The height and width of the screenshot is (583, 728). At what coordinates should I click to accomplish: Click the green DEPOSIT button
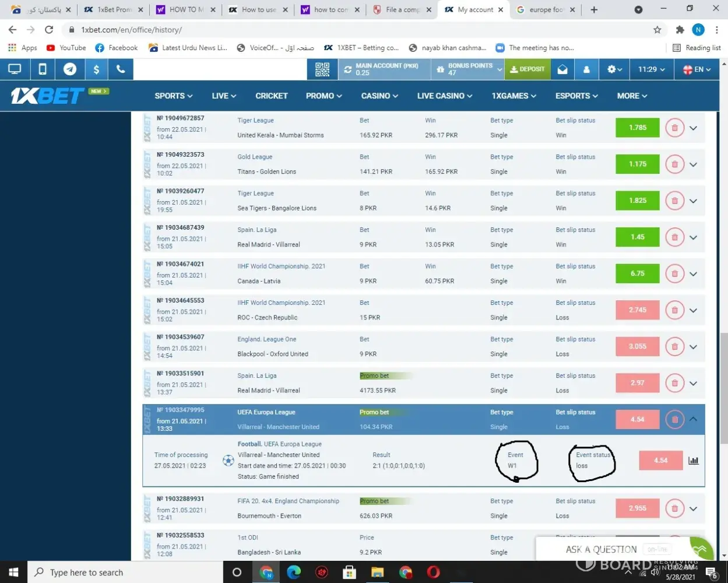pyautogui.click(x=527, y=69)
